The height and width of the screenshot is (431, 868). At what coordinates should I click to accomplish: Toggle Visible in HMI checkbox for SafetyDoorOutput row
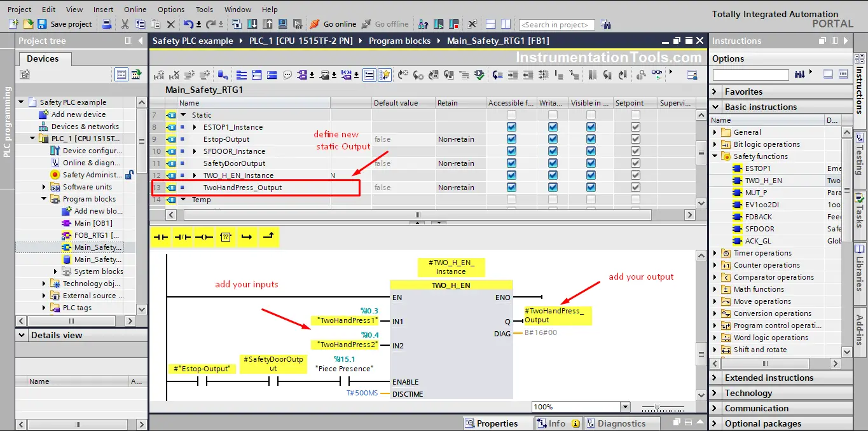click(591, 163)
